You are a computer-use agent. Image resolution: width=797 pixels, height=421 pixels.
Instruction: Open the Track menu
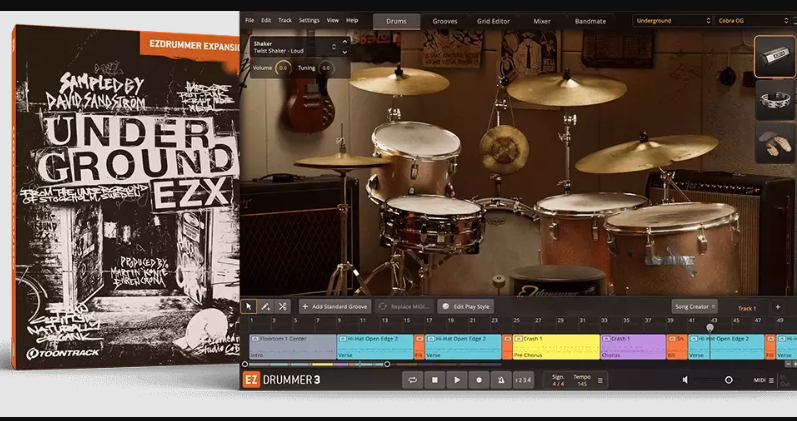285,20
